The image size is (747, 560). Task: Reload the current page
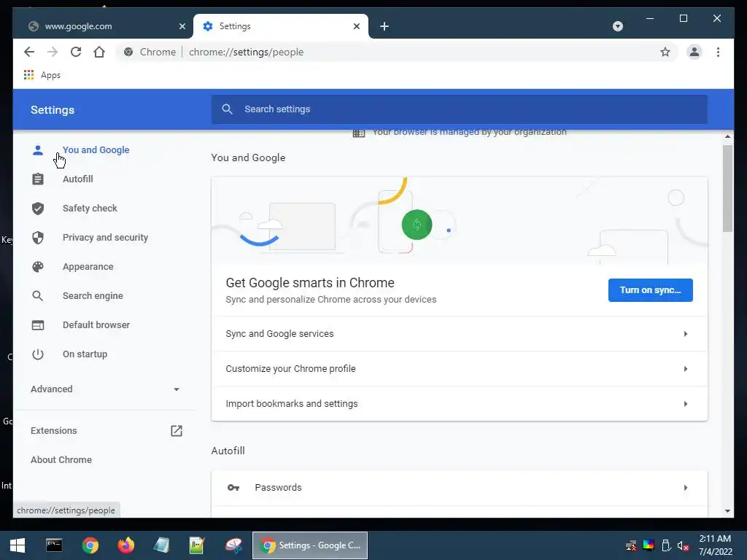coord(76,52)
